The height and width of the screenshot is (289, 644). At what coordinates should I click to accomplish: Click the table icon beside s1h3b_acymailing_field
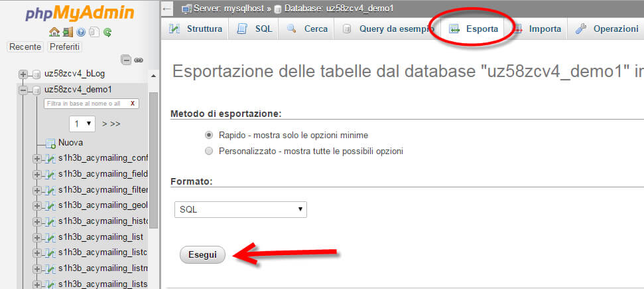click(x=50, y=175)
